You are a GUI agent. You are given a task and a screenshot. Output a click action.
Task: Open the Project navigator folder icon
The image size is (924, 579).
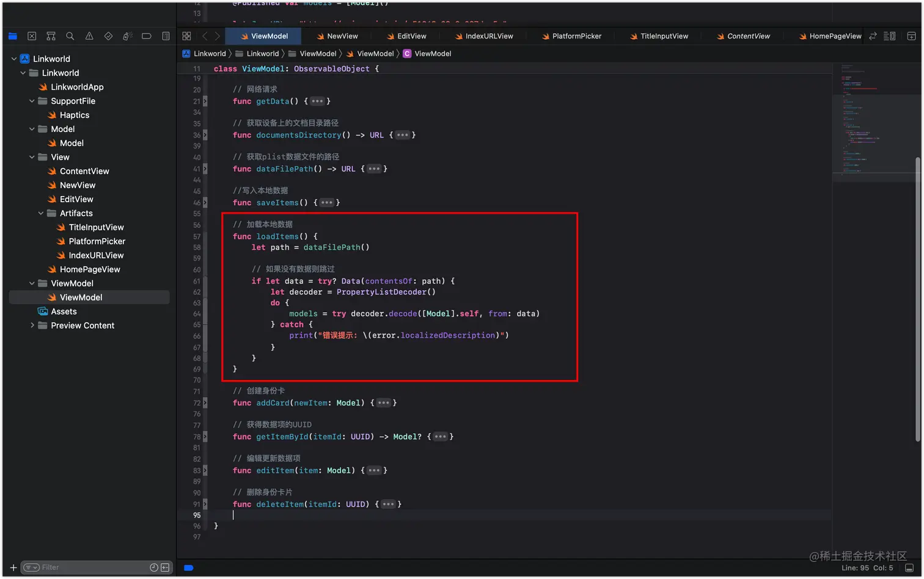13,36
